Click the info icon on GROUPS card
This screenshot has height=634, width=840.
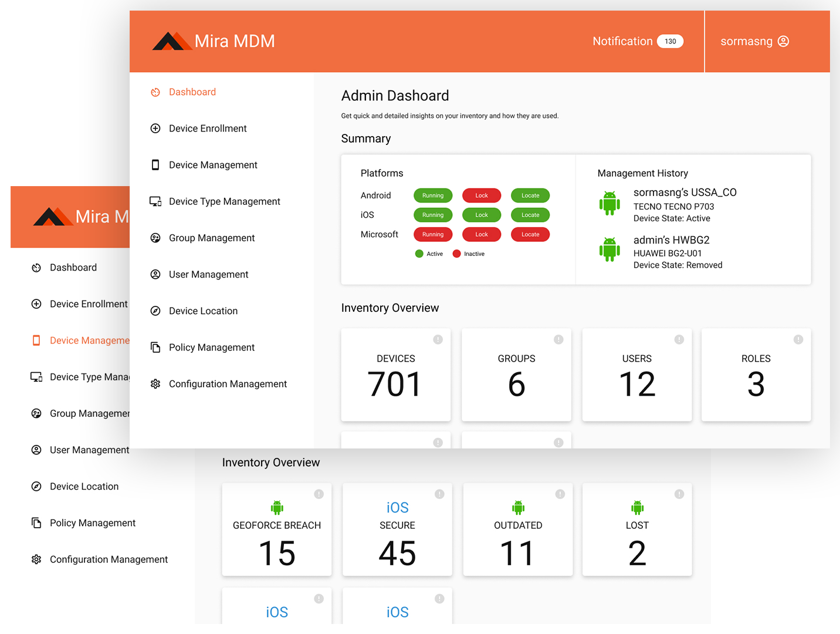coord(558,339)
